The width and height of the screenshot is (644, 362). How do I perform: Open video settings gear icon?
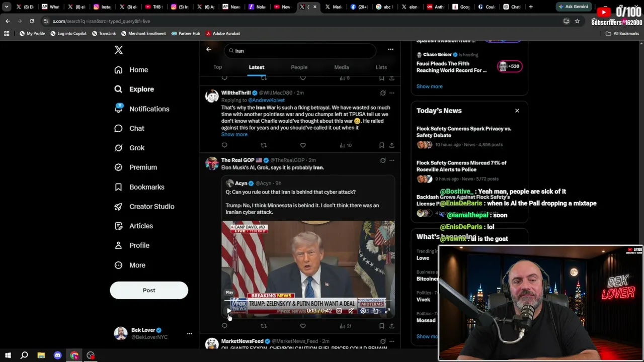[x=363, y=311]
